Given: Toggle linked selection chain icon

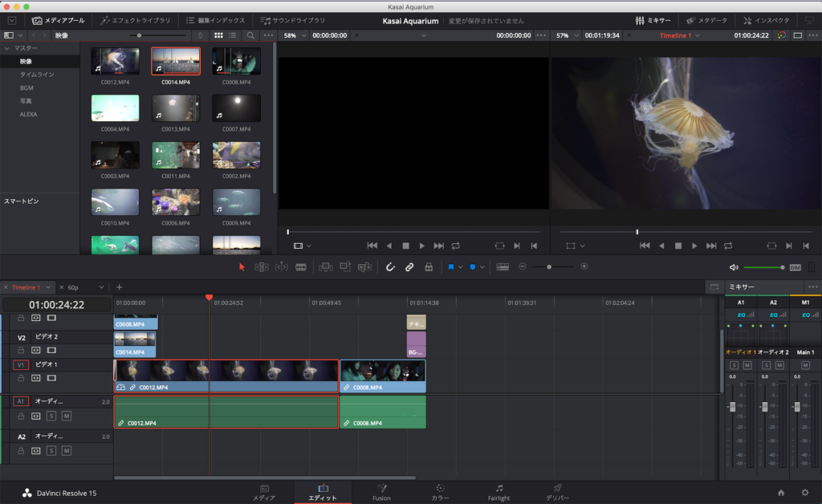Looking at the screenshot, I should pos(409,266).
